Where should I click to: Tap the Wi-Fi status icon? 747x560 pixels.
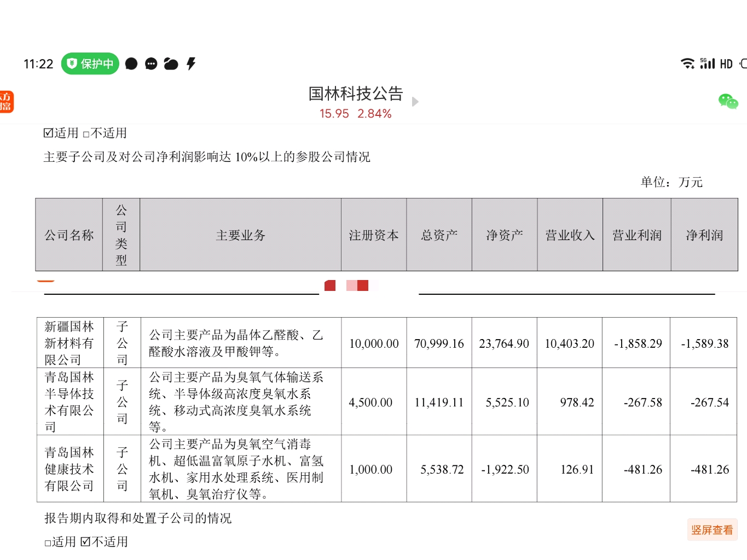tap(687, 63)
